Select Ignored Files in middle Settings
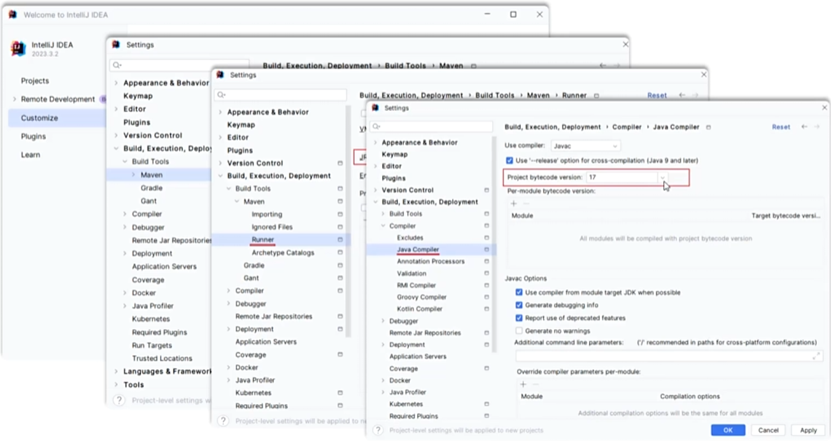Viewport: 831px width, 441px height. tap(272, 227)
